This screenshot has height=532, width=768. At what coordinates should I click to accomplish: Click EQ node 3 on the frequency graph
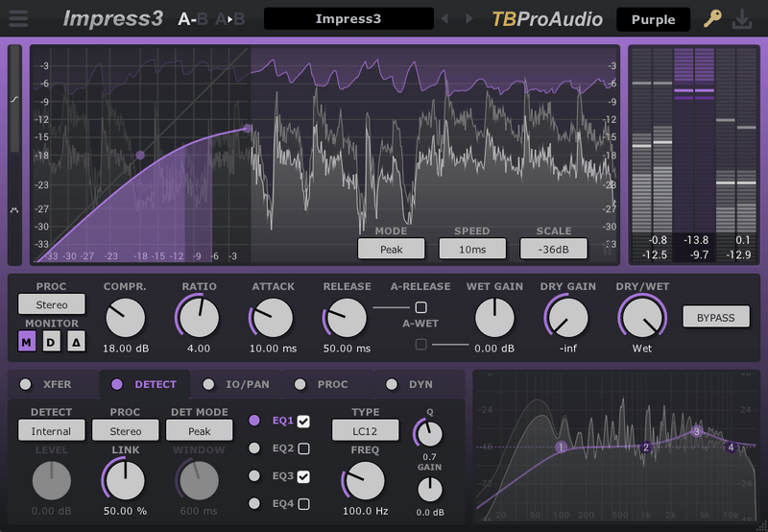[x=697, y=432]
